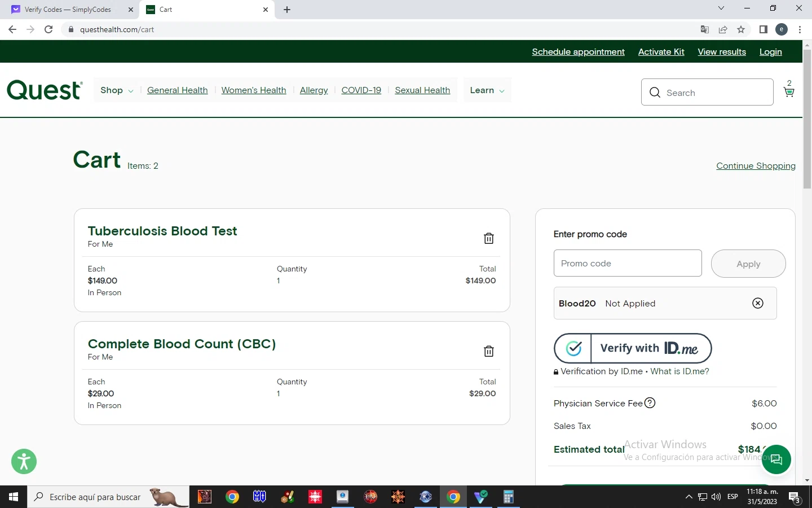
Task: Toggle the browser side panel
Action: pyautogui.click(x=764, y=29)
